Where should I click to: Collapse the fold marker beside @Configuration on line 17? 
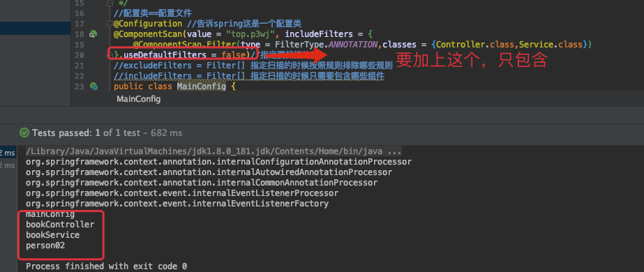tap(110, 24)
